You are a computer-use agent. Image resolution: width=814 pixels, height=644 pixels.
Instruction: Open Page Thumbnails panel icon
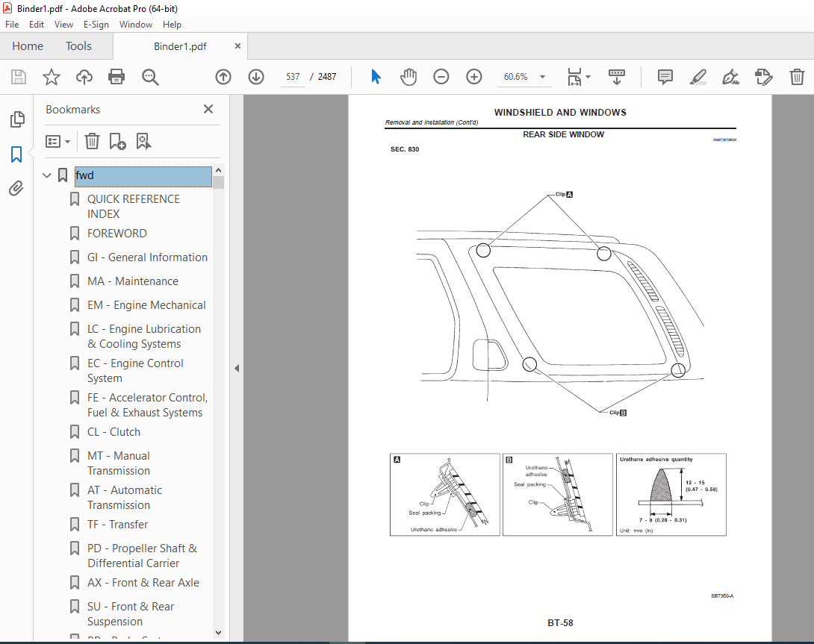[16, 119]
